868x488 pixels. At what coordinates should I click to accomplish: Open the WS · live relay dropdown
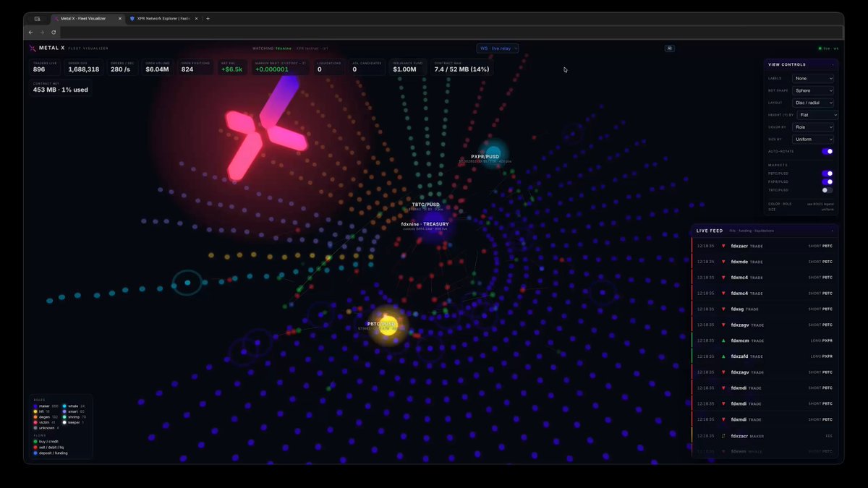(497, 48)
